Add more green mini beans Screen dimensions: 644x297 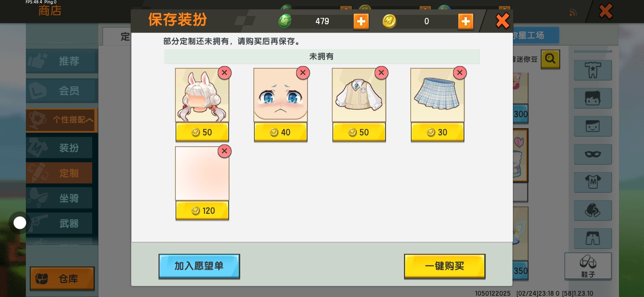(x=361, y=21)
